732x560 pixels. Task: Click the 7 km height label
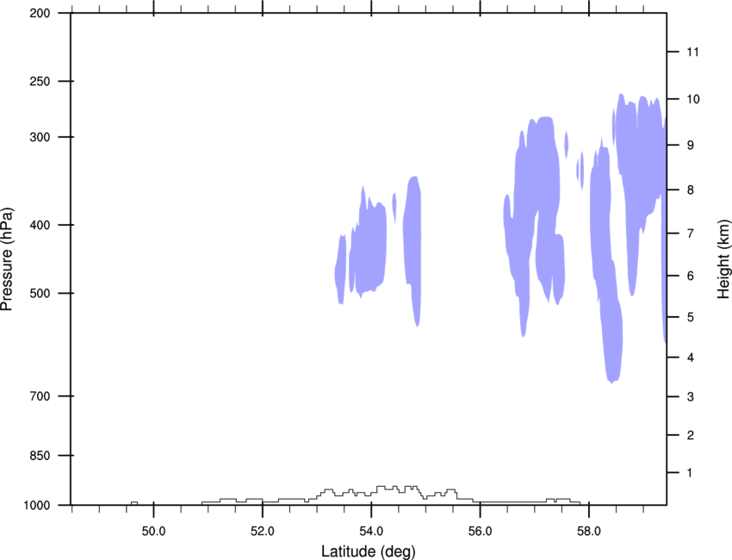(691, 233)
